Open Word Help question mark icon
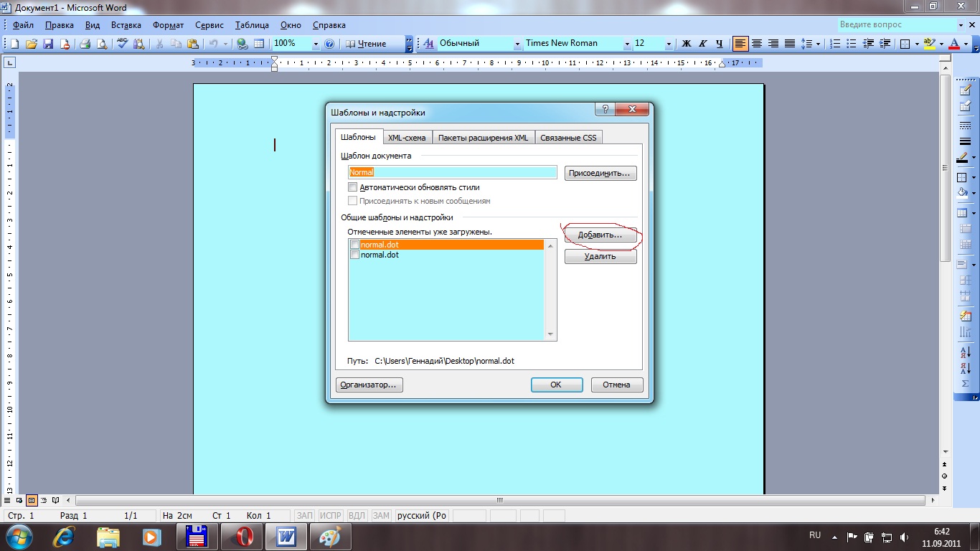This screenshot has height=551, width=980. pos(329,44)
